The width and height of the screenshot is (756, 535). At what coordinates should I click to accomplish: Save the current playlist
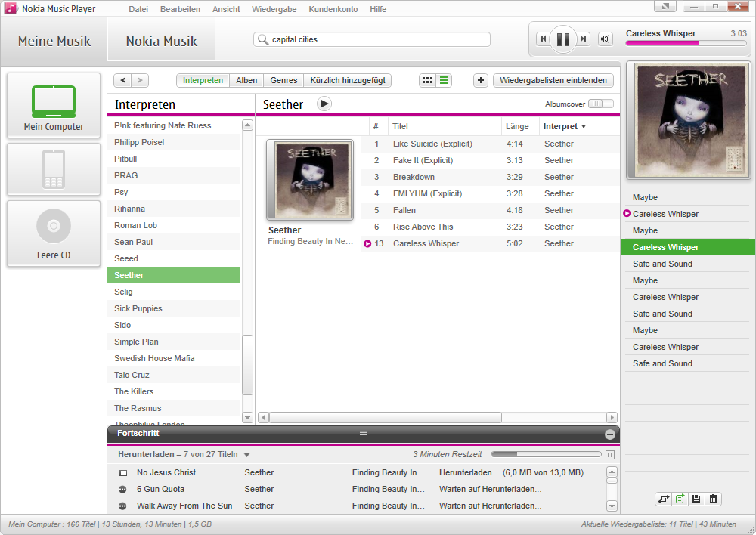[696, 499]
